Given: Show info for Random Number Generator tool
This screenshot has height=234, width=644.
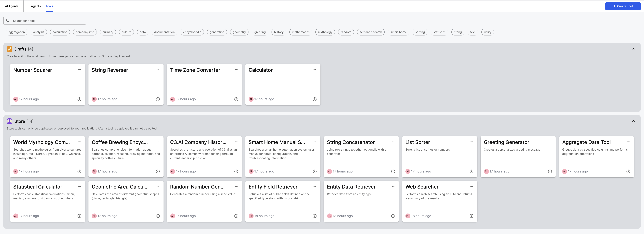Looking at the screenshot, I should [236, 216].
